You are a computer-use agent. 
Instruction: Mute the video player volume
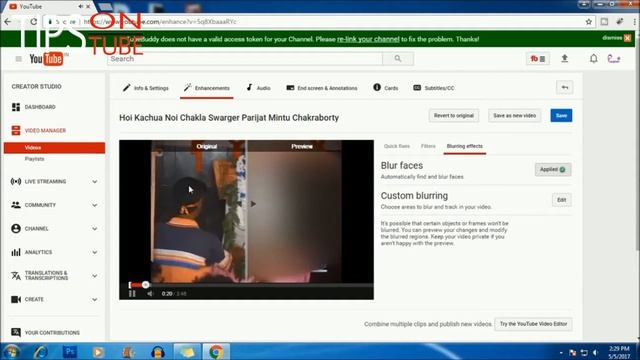(x=150, y=293)
